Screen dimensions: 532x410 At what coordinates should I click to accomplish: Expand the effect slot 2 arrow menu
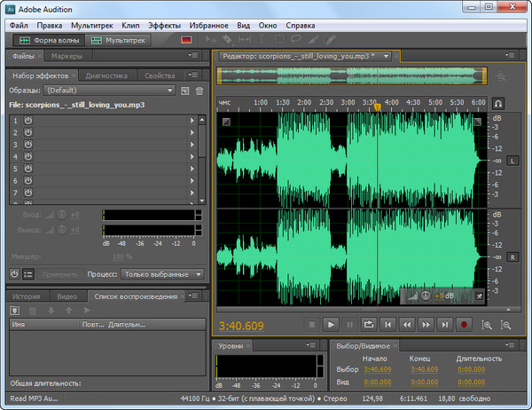[192, 132]
